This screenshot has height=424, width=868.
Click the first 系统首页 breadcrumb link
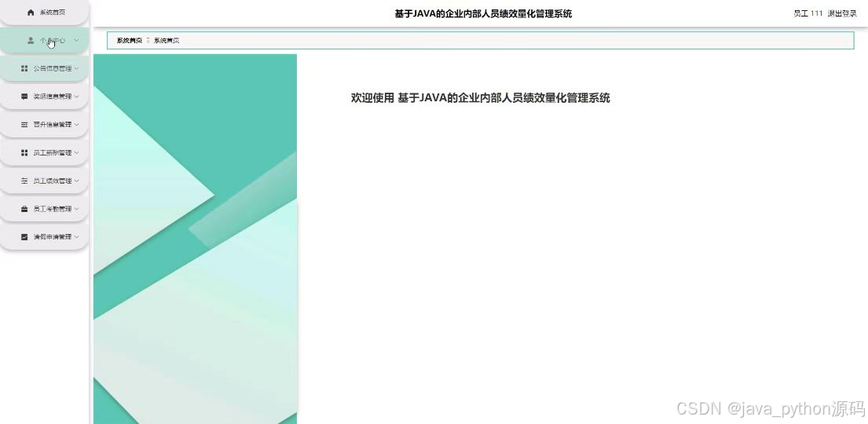click(x=130, y=40)
